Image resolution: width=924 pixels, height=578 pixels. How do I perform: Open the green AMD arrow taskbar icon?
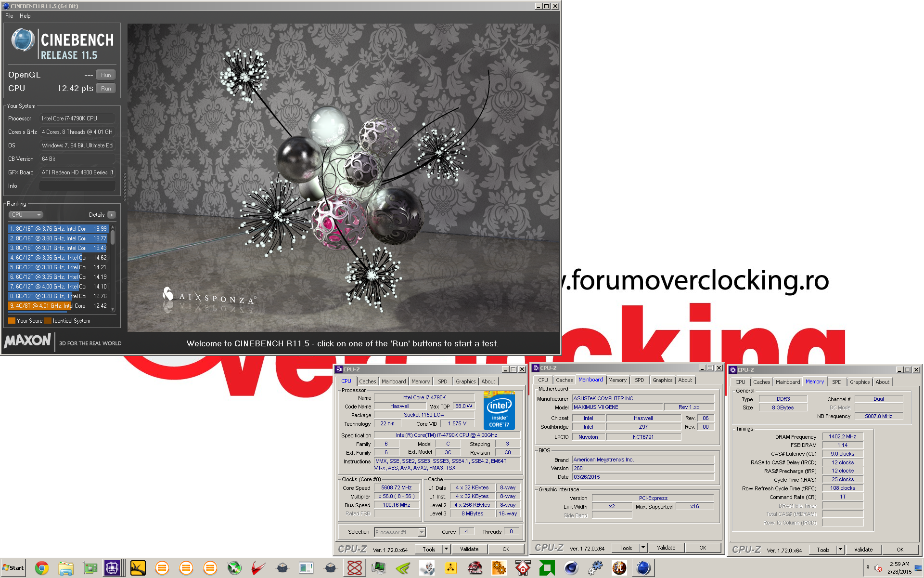tap(547, 568)
